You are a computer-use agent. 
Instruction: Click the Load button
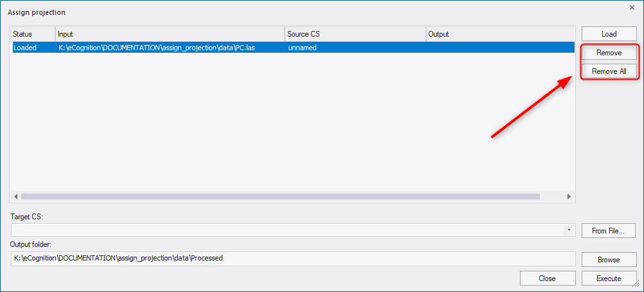coord(609,34)
